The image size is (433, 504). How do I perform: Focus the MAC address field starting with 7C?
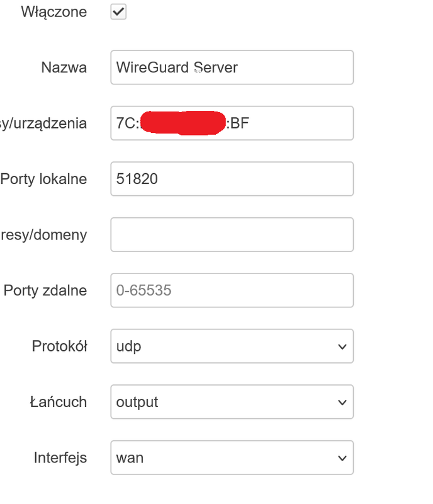pyautogui.click(x=232, y=123)
